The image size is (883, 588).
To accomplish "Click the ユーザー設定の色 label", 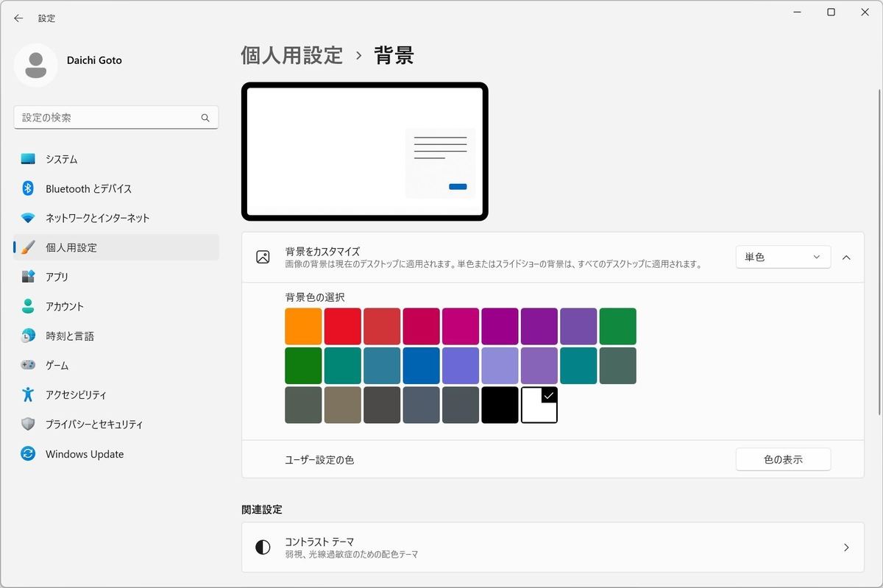I will tap(319, 459).
